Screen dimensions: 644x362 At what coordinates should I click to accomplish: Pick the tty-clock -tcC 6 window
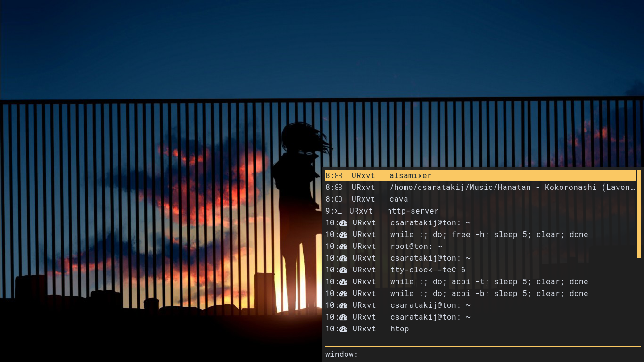point(480,270)
